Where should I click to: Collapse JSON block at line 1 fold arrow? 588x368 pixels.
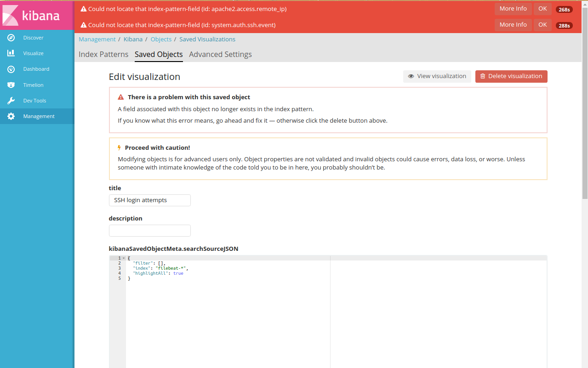(x=124, y=258)
